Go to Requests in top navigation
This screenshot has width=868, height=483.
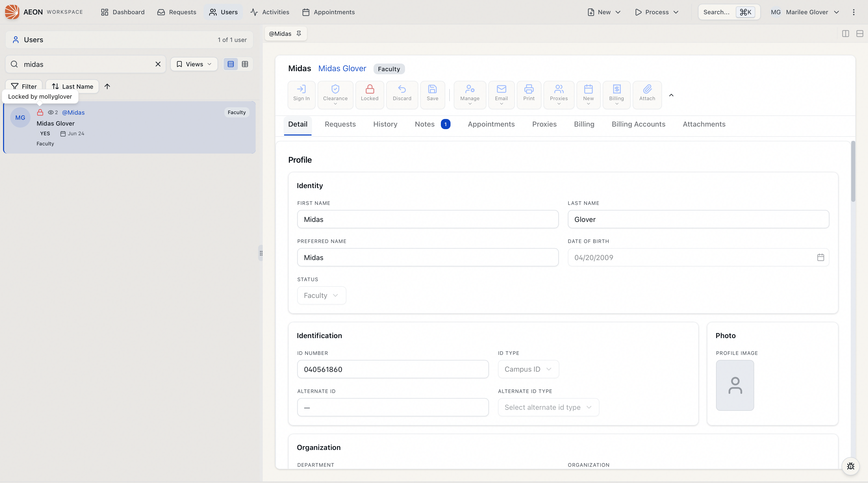pyautogui.click(x=177, y=12)
